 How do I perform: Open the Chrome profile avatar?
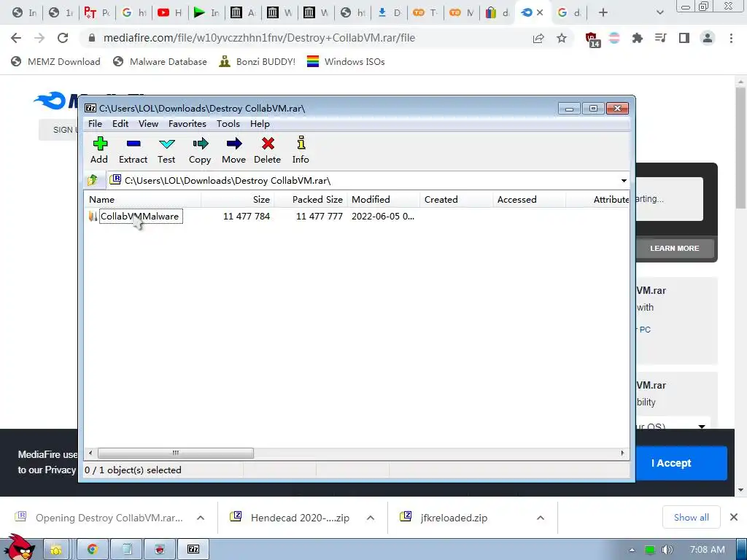(x=708, y=38)
